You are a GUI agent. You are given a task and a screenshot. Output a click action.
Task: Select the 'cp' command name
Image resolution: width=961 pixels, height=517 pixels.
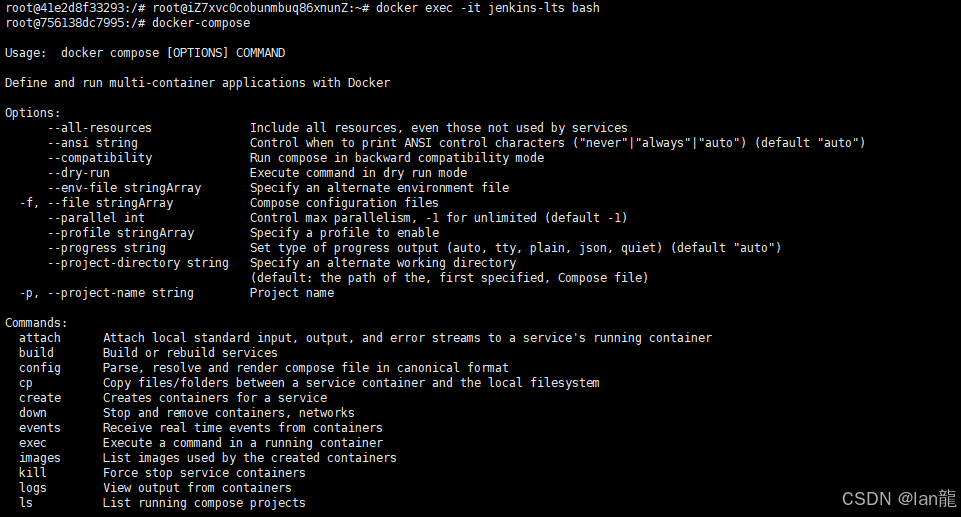pyautogui.click(x=26, y=383)
